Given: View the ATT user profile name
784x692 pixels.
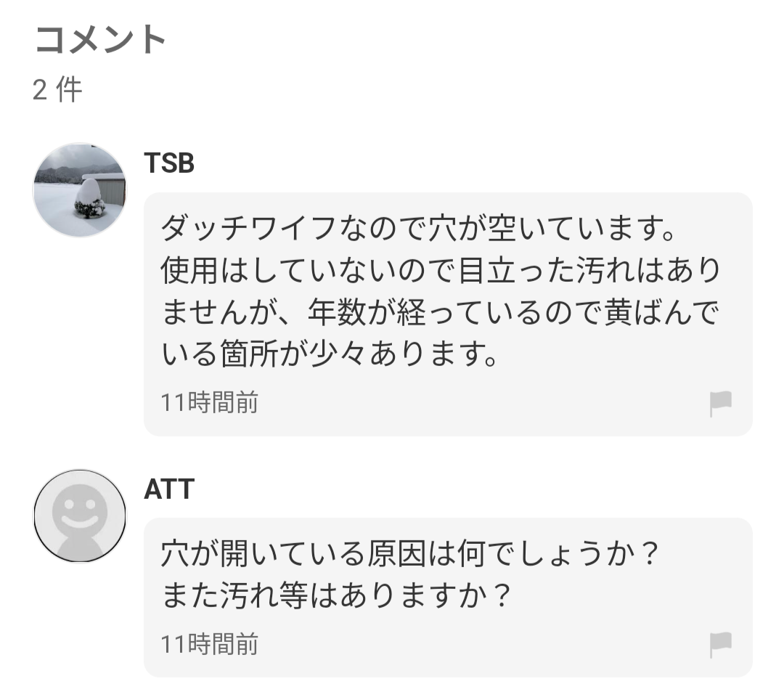Looking at the screenshot, I should pos(169,489).
